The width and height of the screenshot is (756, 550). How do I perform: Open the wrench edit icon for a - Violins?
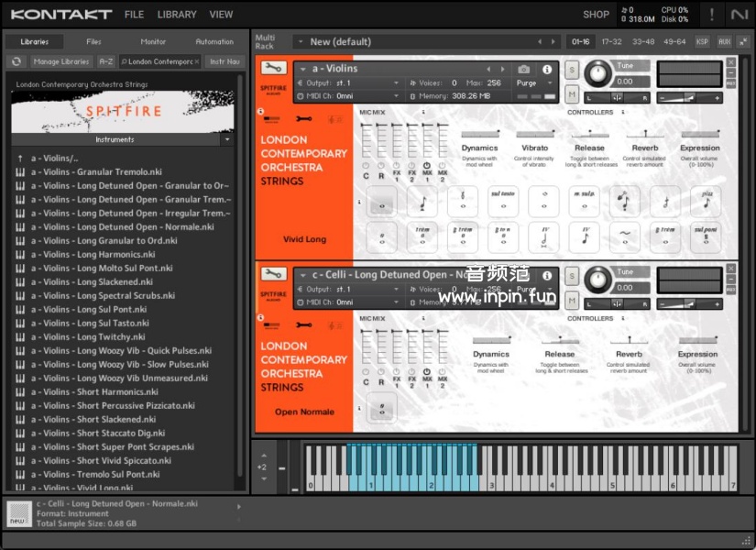[273, 68]
